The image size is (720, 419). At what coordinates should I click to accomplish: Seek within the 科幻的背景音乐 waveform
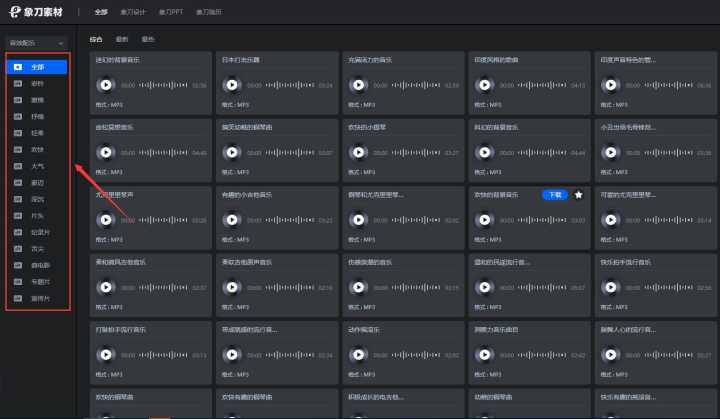tap(542, 153)
